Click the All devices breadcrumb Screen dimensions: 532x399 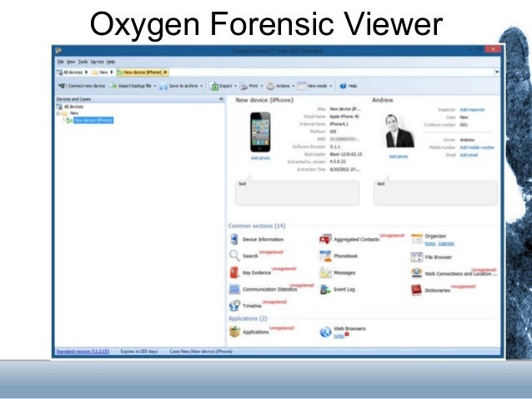[70, 72]
